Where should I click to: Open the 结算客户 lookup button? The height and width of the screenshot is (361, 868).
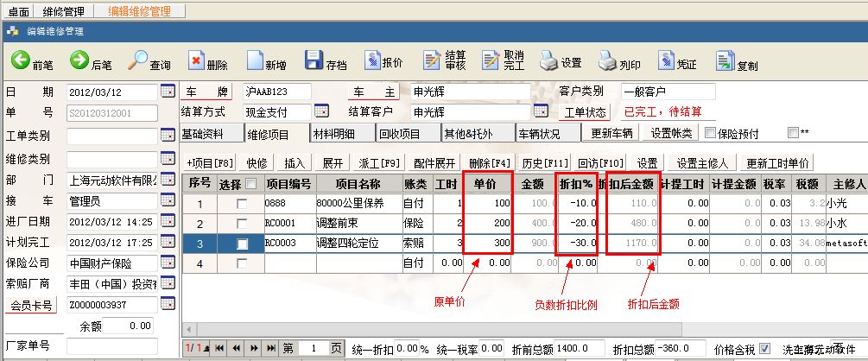click(542, 111)
